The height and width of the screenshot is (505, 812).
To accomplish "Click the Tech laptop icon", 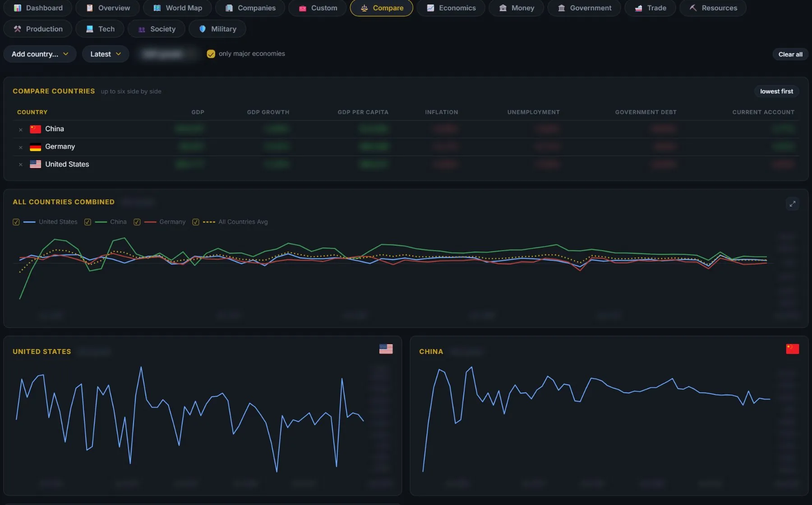I will [90, 29].
